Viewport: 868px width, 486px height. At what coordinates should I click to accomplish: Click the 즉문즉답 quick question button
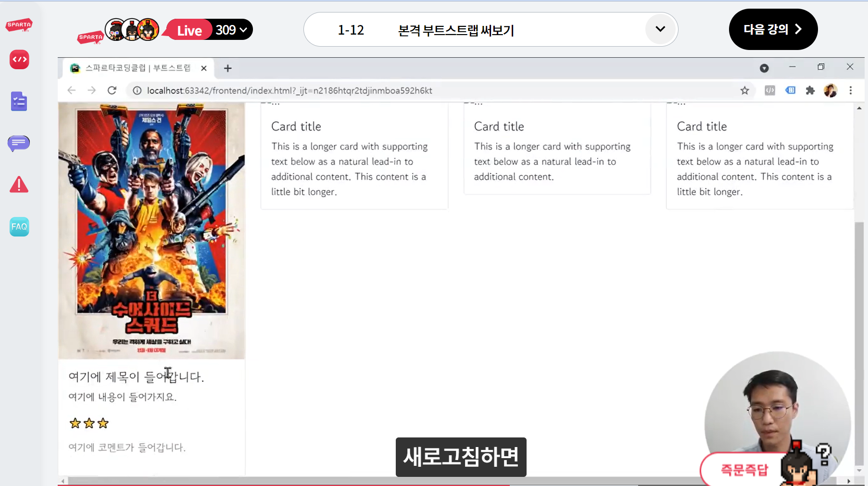(744, 470)
